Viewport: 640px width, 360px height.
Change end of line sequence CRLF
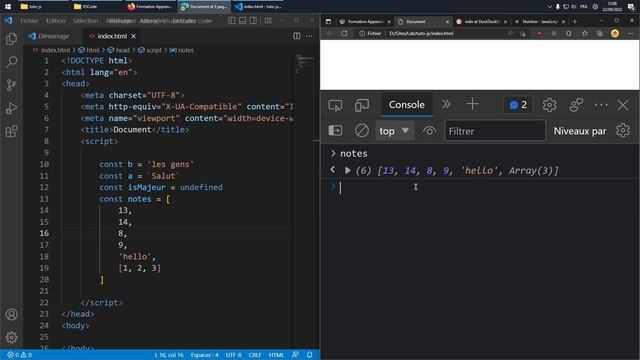(255, 355)
